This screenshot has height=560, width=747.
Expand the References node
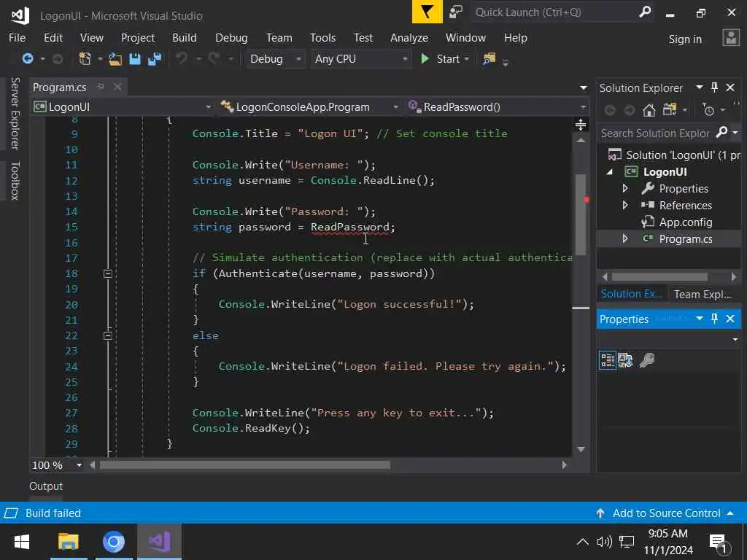point(625,205)
